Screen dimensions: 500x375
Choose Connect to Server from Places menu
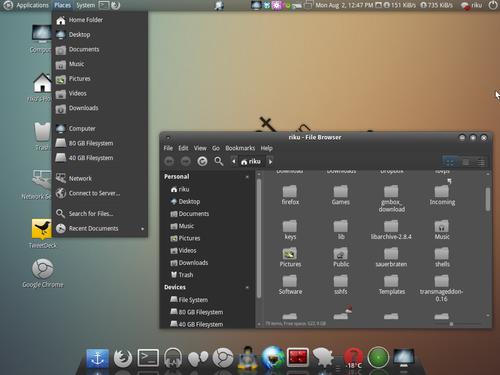click(100, 193)
